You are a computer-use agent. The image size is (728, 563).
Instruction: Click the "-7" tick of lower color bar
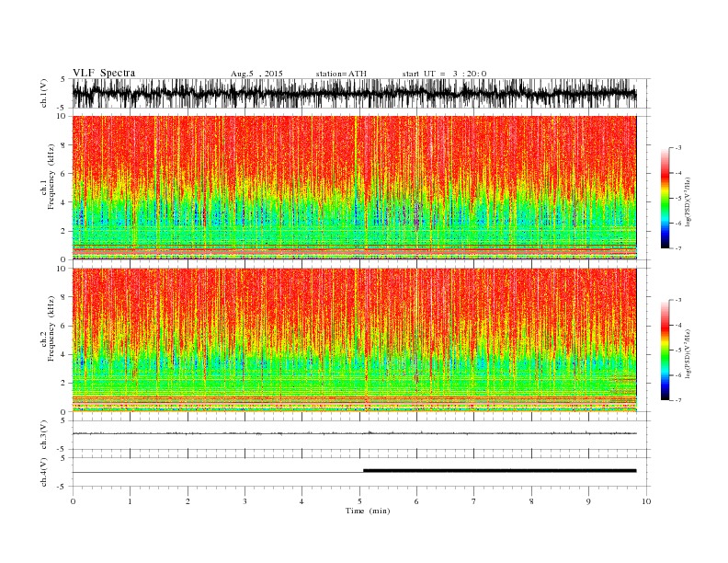678,400
